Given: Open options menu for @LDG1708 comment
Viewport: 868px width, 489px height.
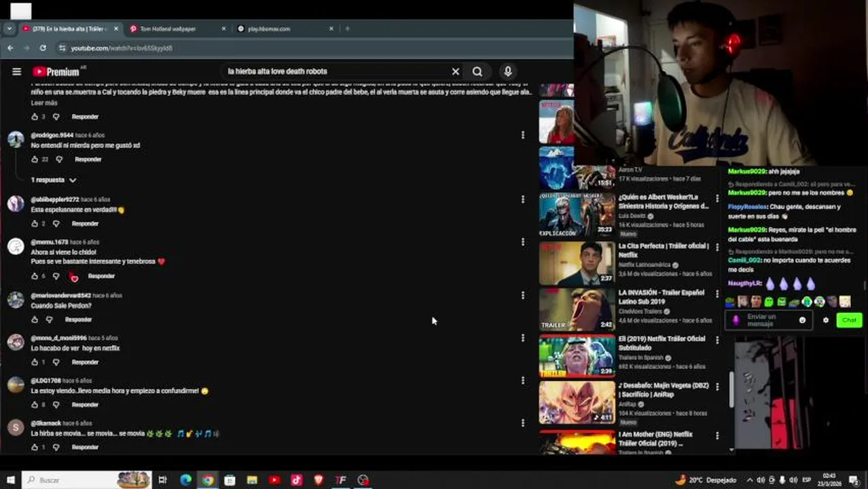Looking at the screenshot, I should pos(522,380).
